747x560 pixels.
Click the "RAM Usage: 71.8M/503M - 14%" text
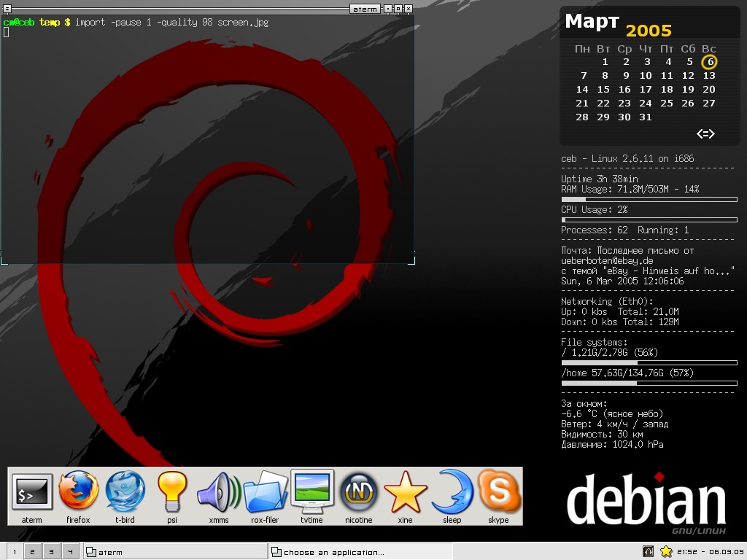(x=630, y=189)
